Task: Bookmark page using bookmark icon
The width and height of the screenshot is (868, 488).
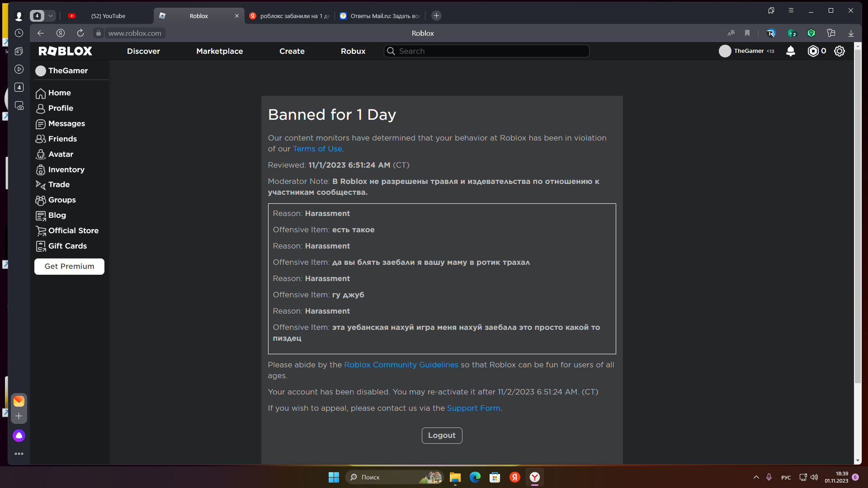Action: [747, 33]
